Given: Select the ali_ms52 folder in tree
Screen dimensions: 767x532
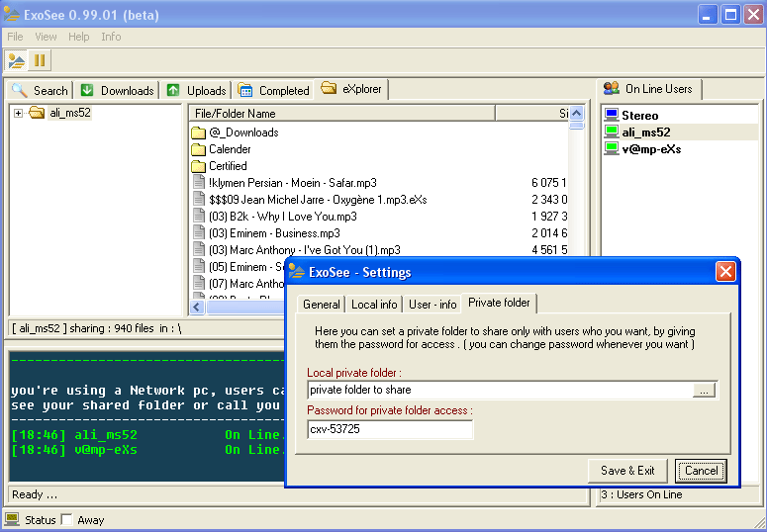Looking at the screenshot, I should tap(70, 113).
